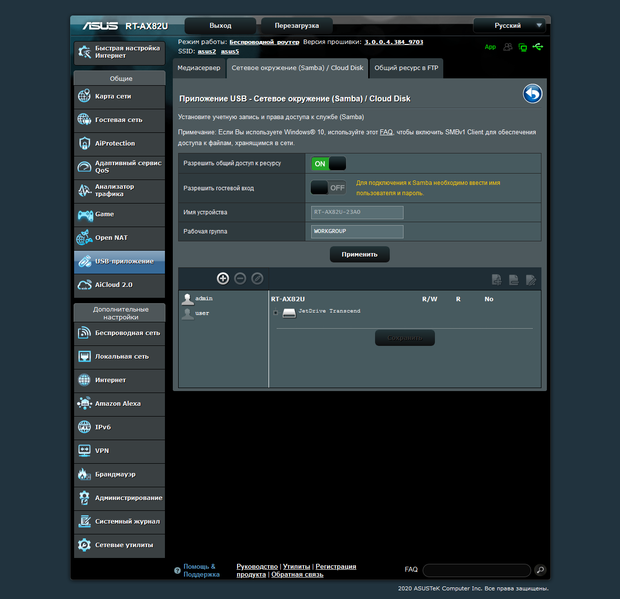Viewport: 620px width, 599px height.
Task: Open Адаптивный сервис QoS section
Action: coord(119,167)
